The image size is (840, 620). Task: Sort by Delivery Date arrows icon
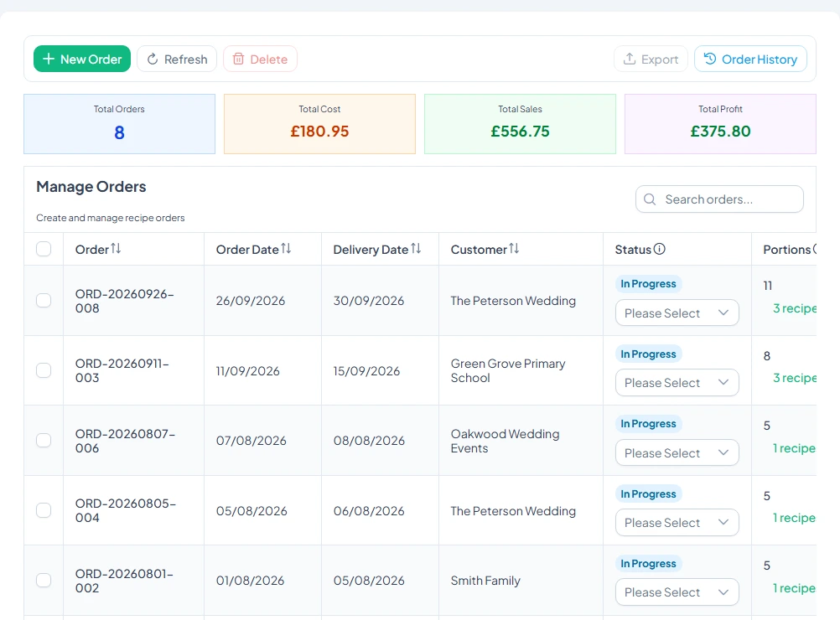click(x=417, y=249)
